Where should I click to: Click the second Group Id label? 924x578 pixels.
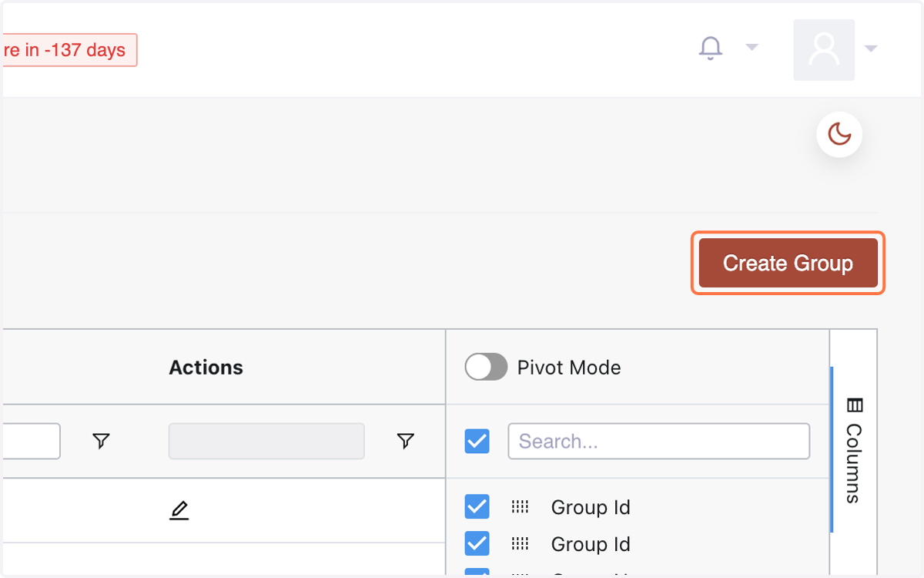(591, 544)
